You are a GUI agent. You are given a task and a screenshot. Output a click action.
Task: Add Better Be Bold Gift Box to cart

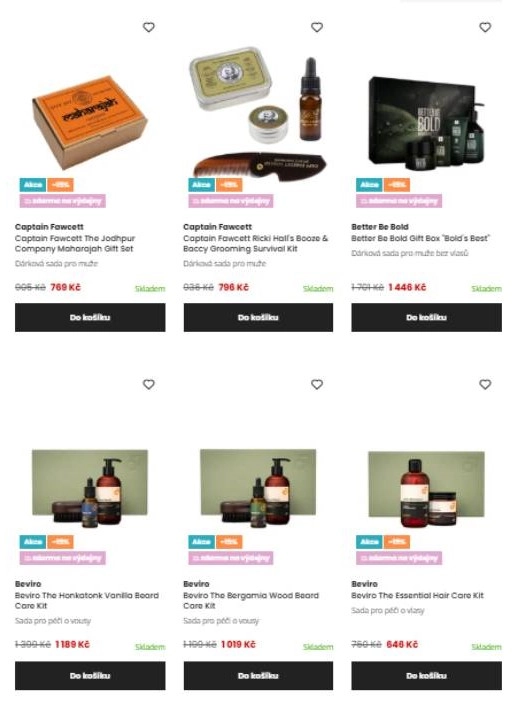click(x=426, y=317)
